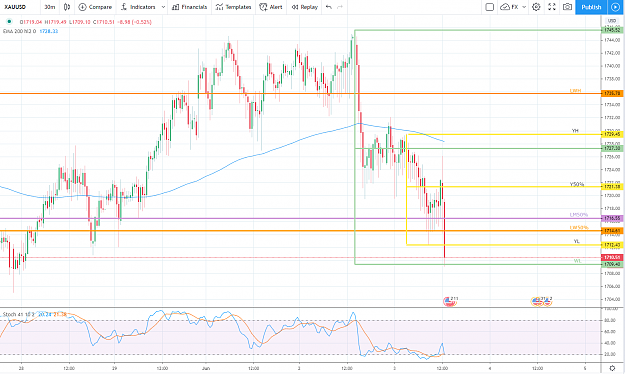
Task: Save the FX chart layout cloud icon
Action: coord(509,7)
